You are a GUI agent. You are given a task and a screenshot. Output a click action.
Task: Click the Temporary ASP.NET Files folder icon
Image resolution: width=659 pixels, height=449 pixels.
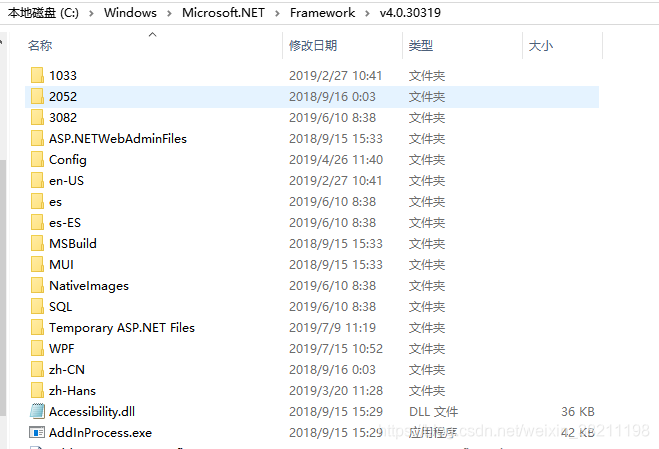(37, 328)
